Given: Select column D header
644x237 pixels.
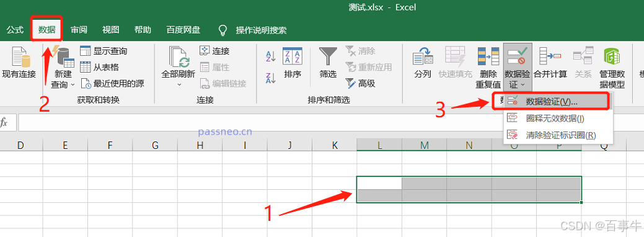Looking at the screenshot, I should [20, 145].
